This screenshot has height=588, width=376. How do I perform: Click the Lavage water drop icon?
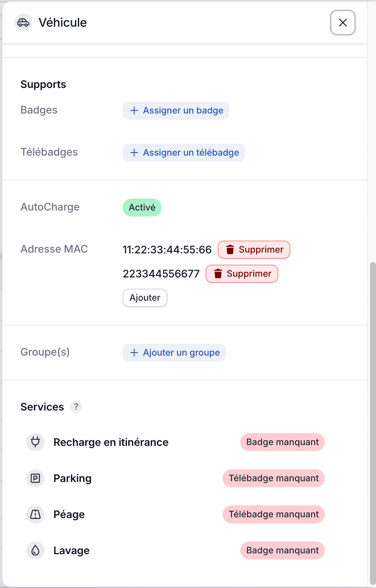pyautogui.click(x=35, y=550)
